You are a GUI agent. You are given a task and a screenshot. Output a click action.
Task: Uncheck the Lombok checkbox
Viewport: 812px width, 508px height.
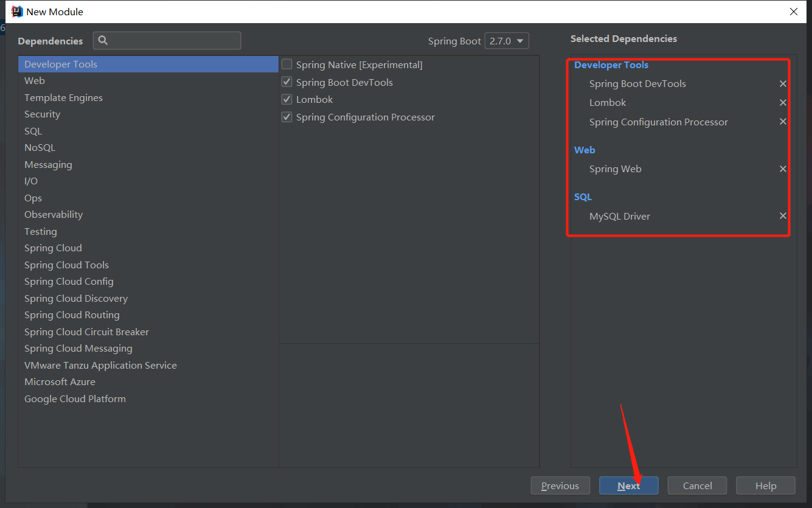click(287, 99)
